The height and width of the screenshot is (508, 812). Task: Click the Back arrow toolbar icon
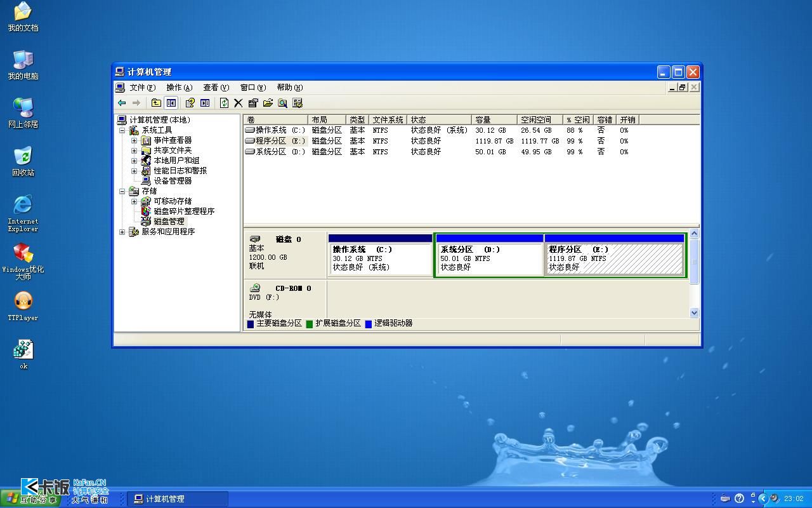(122, 103)
